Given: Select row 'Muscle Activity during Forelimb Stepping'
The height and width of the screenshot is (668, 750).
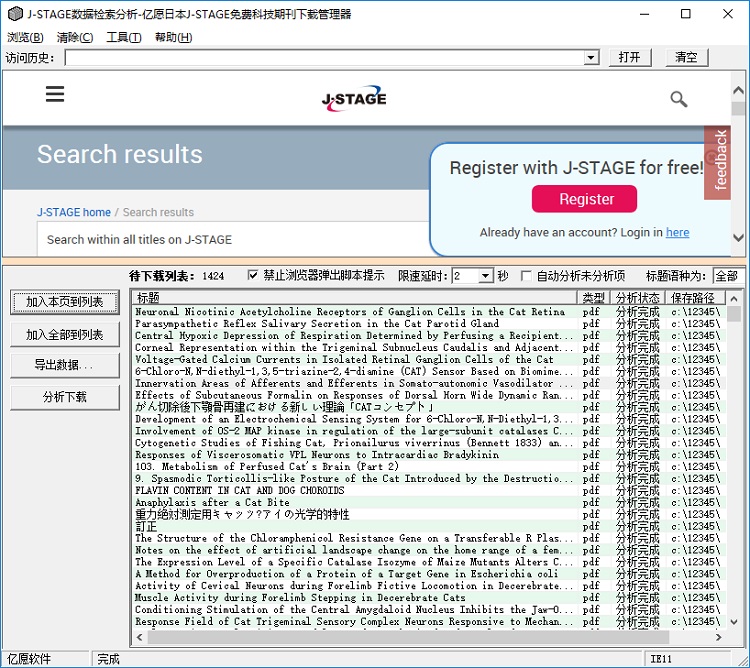Looking at the screenshot, I should coord(429,598).
